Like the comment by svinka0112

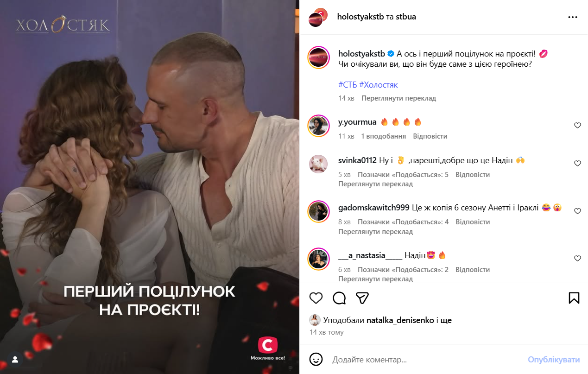pyautogui.click(x=577, y=164)
